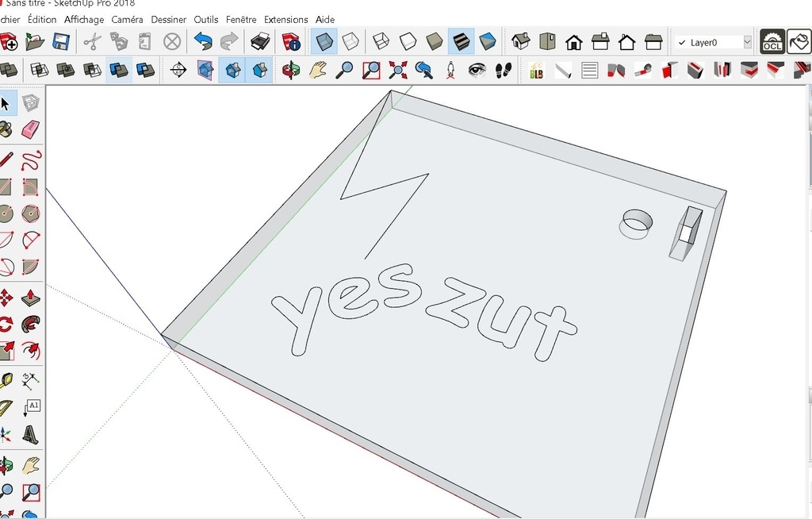Screen dimensions: 812x519
Task: Switch to Hidden Line style
Action: coord(408,41)
